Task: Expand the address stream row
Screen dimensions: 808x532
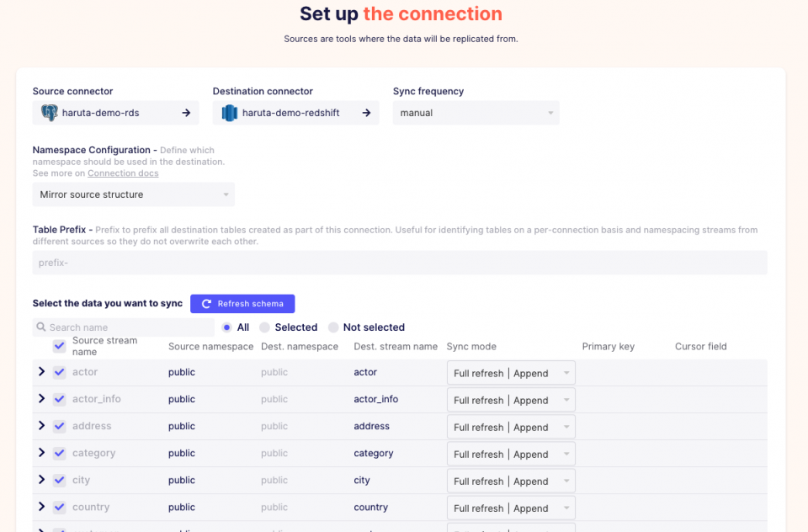Action: pos(41,426)
